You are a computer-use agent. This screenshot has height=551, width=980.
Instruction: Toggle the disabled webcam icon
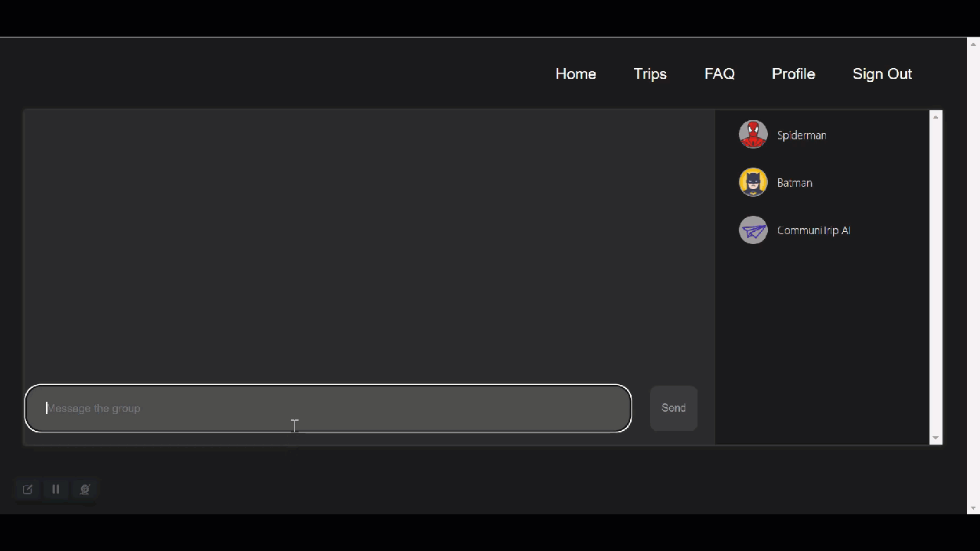(x=85, y=489)
